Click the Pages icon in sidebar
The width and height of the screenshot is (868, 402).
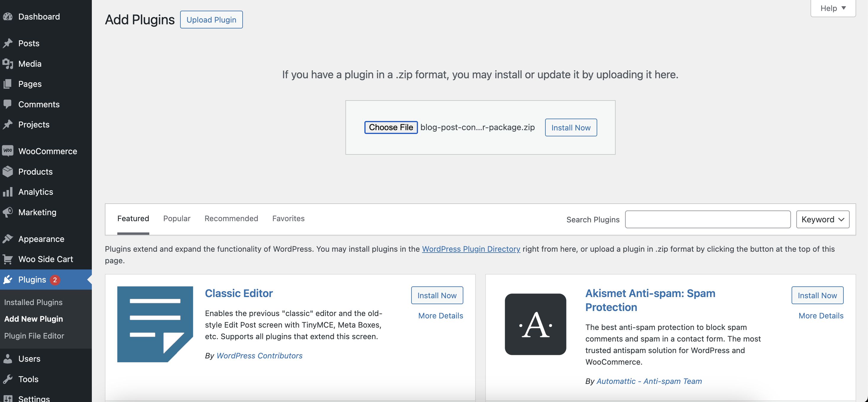pyautogui.click(x=7, y=84)
